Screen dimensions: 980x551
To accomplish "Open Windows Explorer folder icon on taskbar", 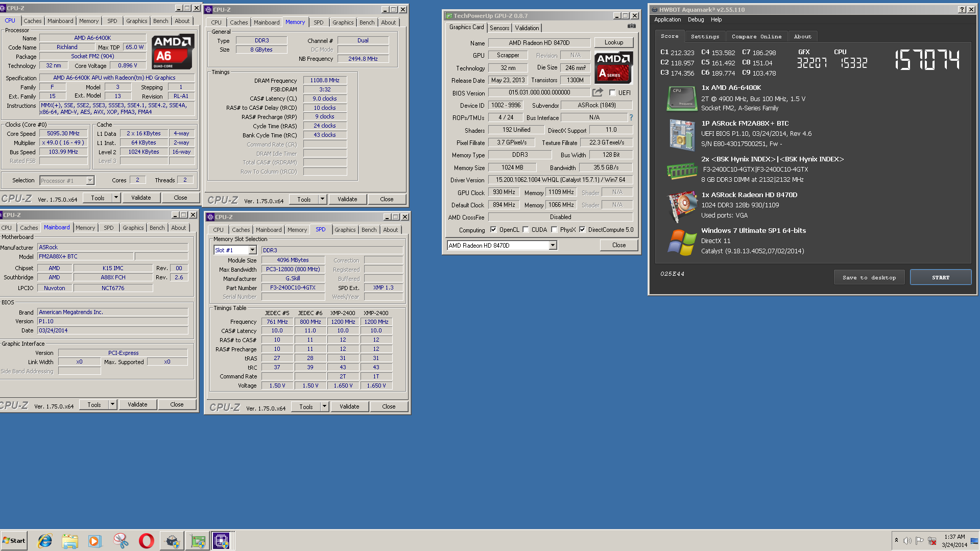I will point(70,541).
